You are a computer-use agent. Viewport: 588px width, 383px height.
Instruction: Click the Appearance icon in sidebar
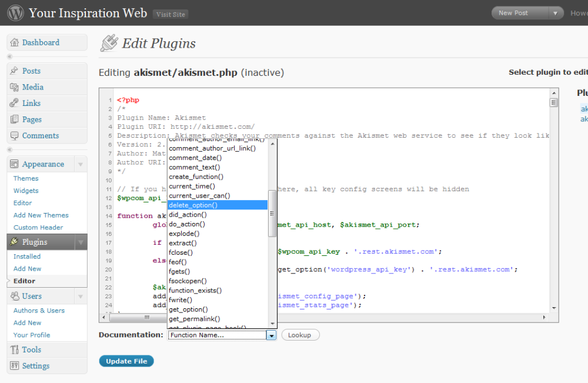click(x=14, y=164)
